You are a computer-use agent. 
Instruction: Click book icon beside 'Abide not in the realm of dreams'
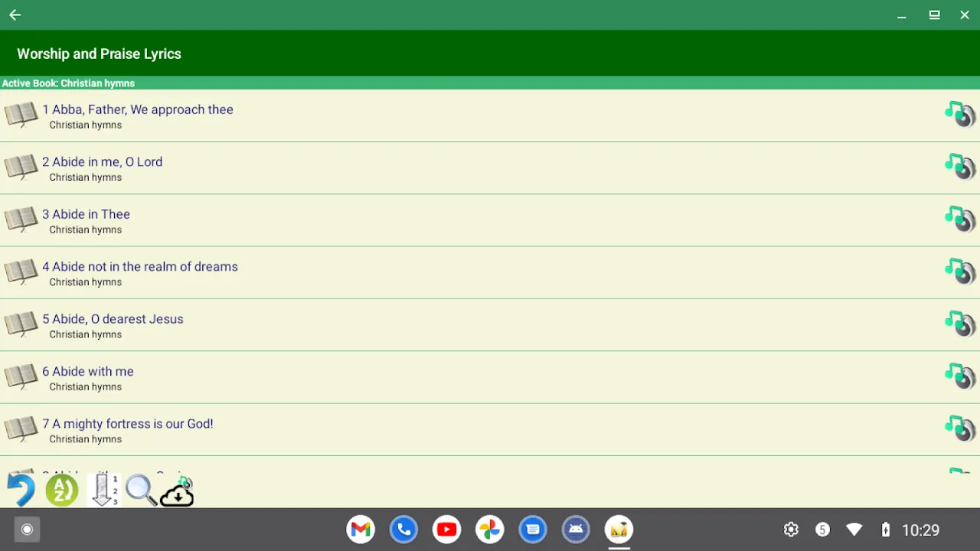pos(21,272)
